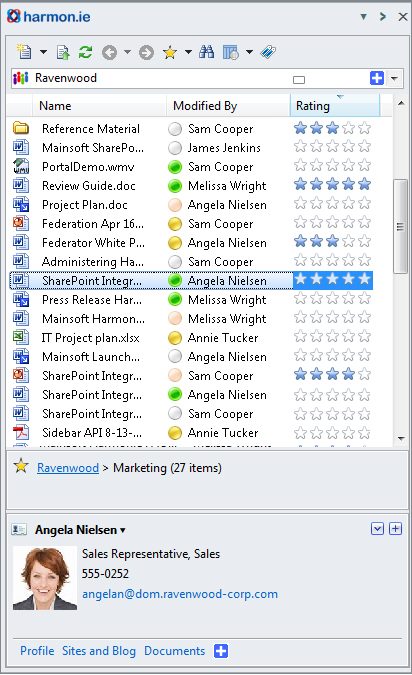412x675 pixels.
Task: Select the Mainsoft SharePo... Word document icon
Action: (x=21, y=147)
